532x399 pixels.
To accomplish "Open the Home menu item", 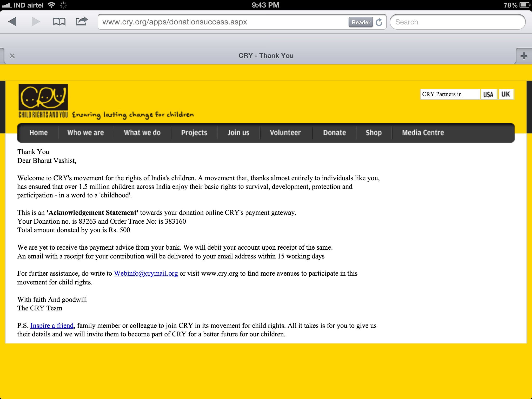I will tap(38, 133).
